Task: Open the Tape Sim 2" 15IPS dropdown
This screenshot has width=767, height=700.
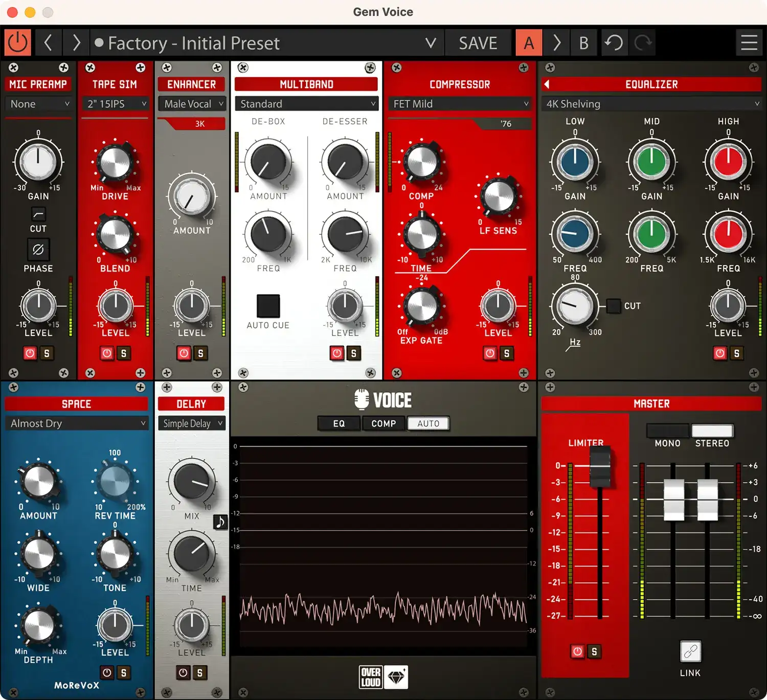Action: coord(116,104)
